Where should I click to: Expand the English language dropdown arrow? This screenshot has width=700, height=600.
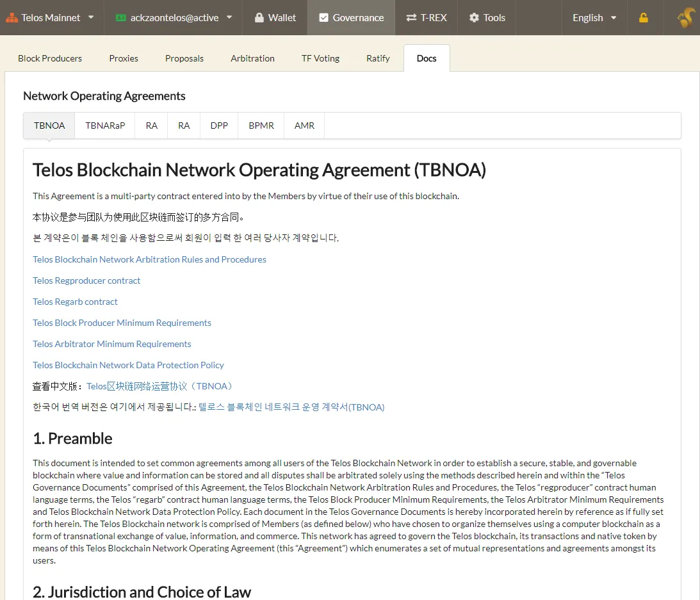tap(614, 18)
